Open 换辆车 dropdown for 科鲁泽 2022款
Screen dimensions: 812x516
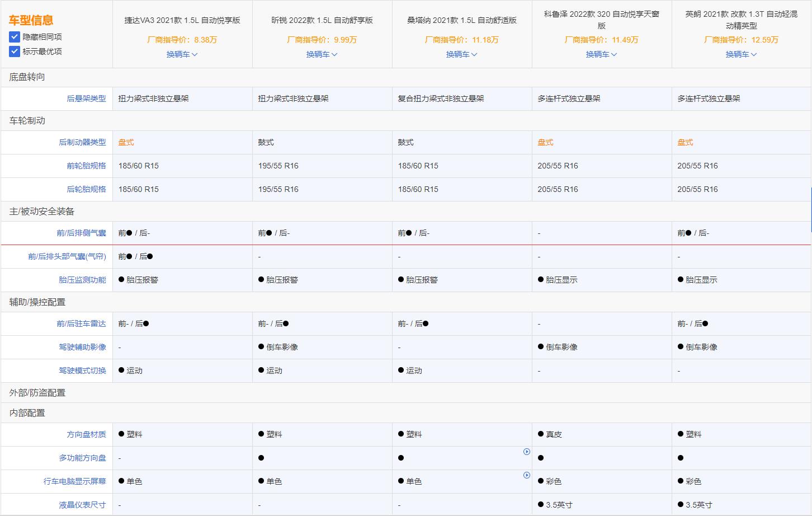[602, 54]
